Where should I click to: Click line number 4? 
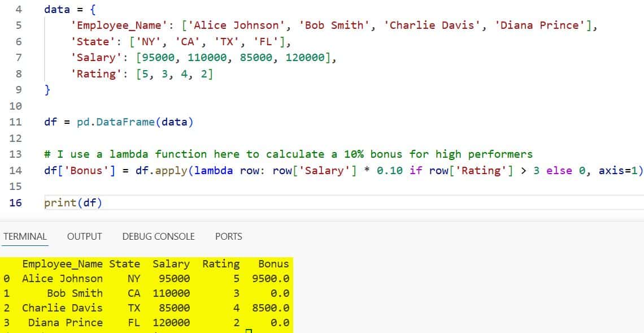pyautogui.click(x=19, y=9)
